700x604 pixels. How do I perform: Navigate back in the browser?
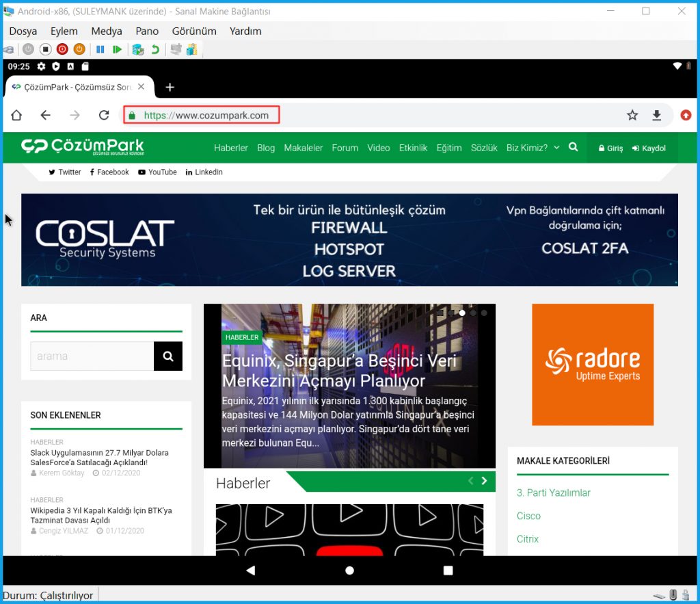click(x=46, y=116)
